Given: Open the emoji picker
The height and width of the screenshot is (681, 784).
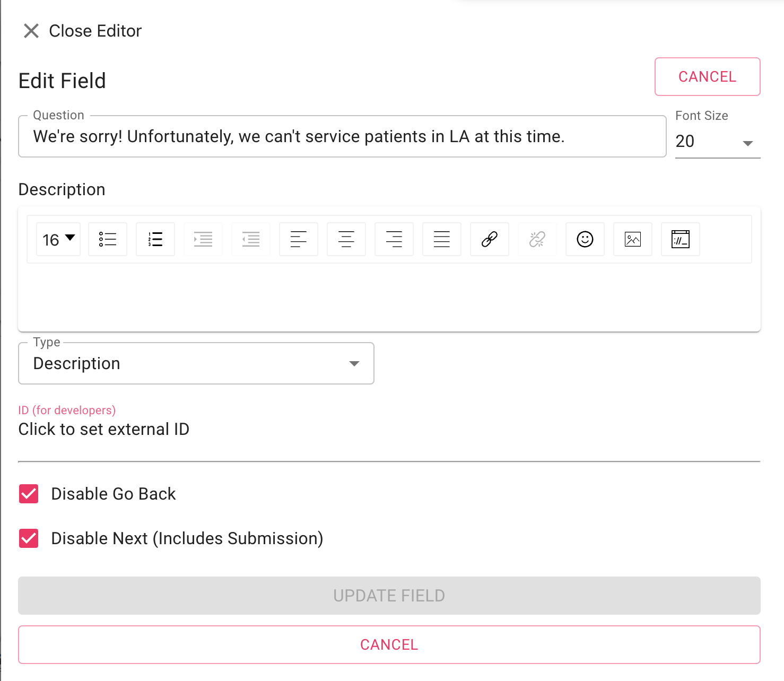Looking at the screenshot, I should 585,239.
